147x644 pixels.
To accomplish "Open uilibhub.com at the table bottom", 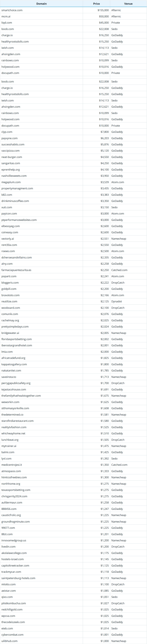I will pos(9,641).
